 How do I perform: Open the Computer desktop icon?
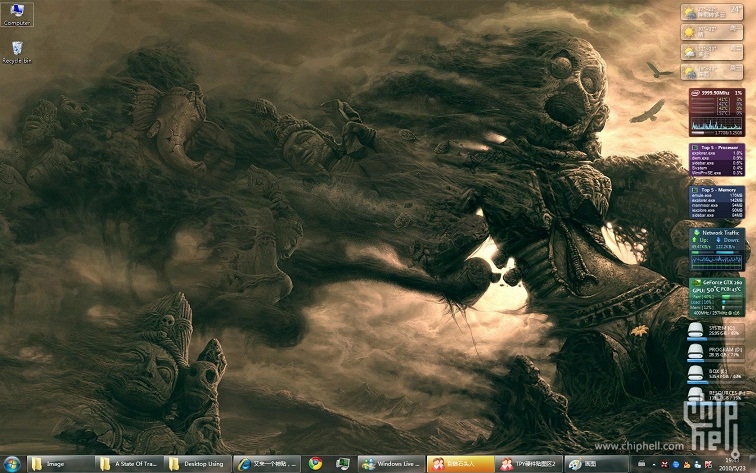pyautogui.click(x=17, y=14)
